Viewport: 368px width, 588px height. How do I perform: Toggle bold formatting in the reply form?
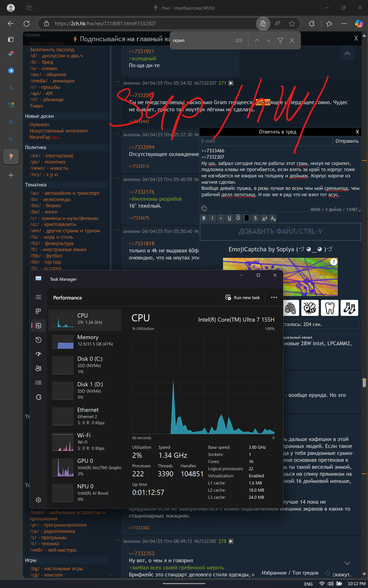point(204,218)
